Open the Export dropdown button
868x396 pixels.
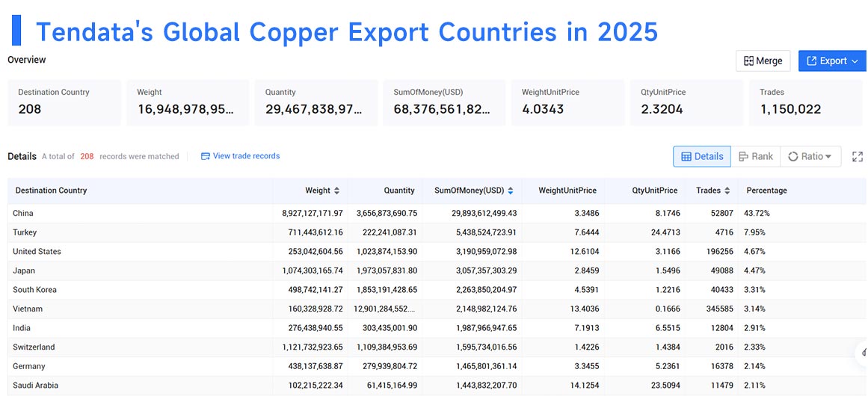832,61
